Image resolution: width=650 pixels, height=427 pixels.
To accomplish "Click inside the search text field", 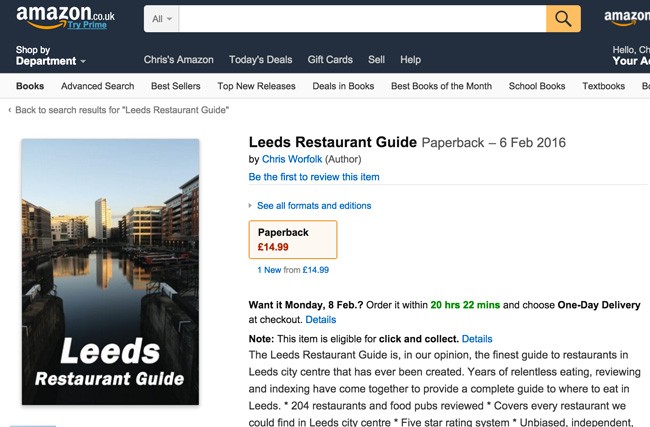I will click(x=362, y=19).
